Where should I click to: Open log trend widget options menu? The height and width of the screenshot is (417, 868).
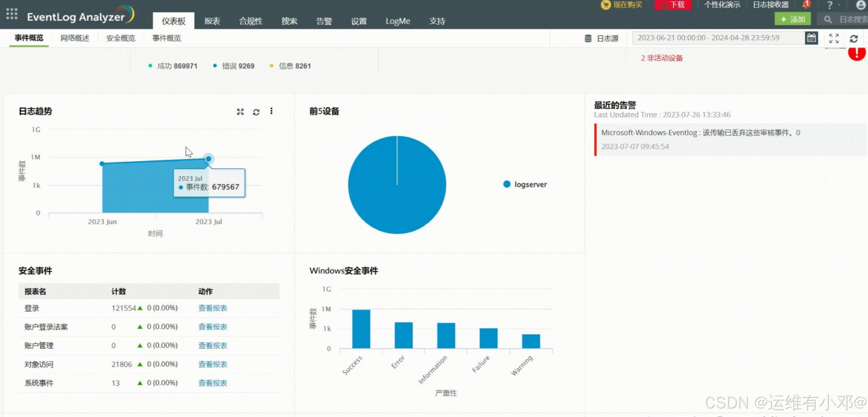[271, 111]
